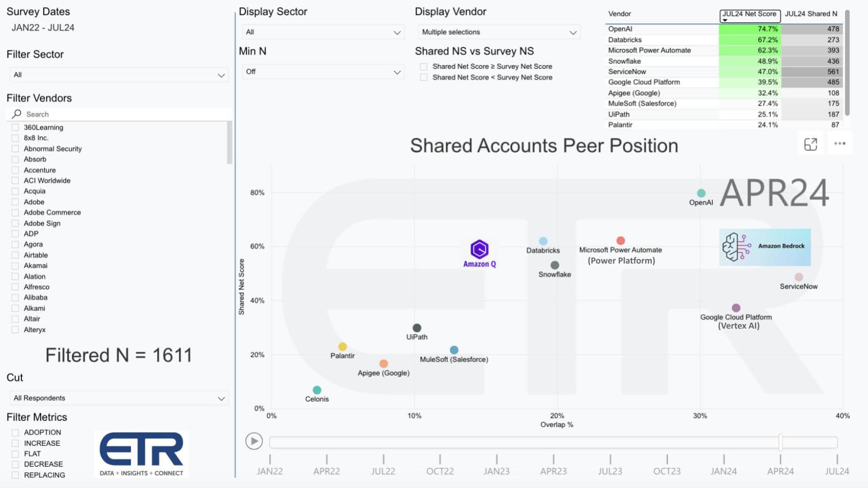Tick Shared Net Score ≥ Survey Net Score
The height and width of the screenshot is (488, 868).
coord(423,67)
